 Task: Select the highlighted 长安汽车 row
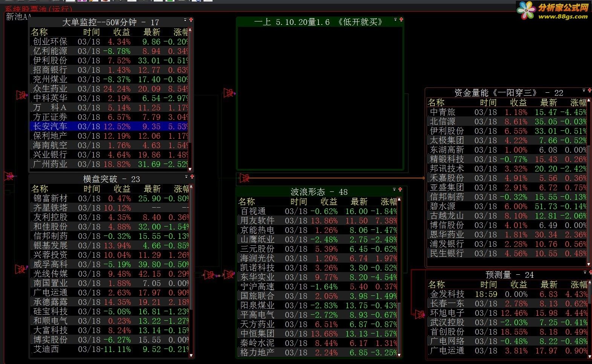click(x=109, y=126)
